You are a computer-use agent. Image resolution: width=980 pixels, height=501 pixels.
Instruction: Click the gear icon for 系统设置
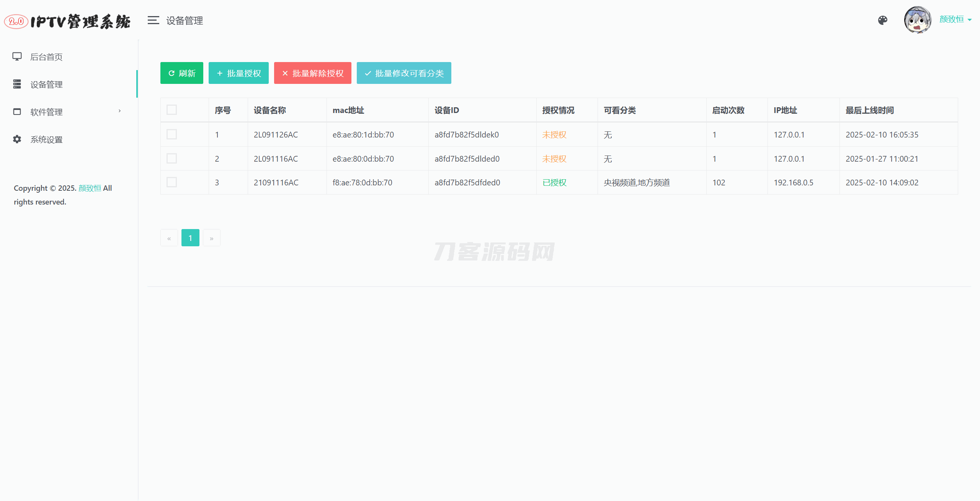[17, 139]
